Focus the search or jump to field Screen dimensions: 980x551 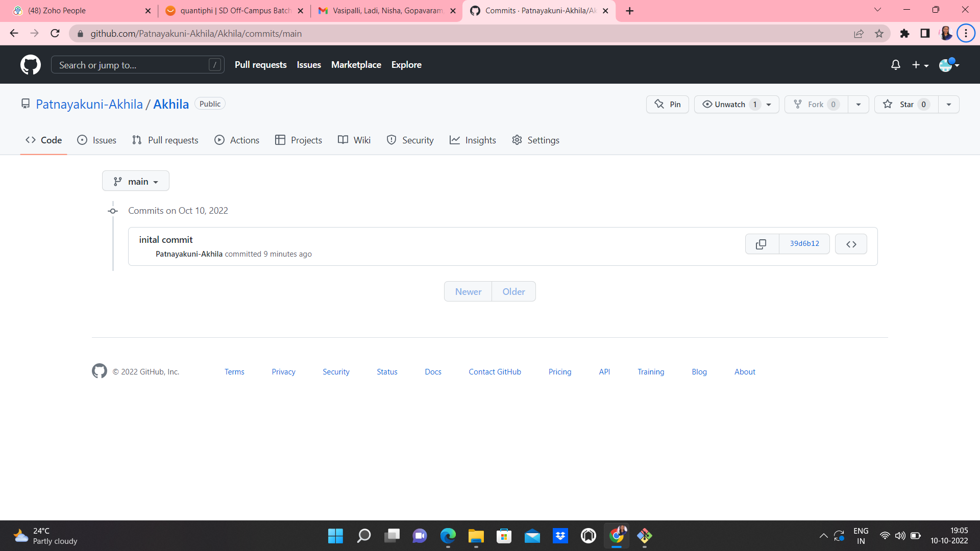tap(138, 65)
